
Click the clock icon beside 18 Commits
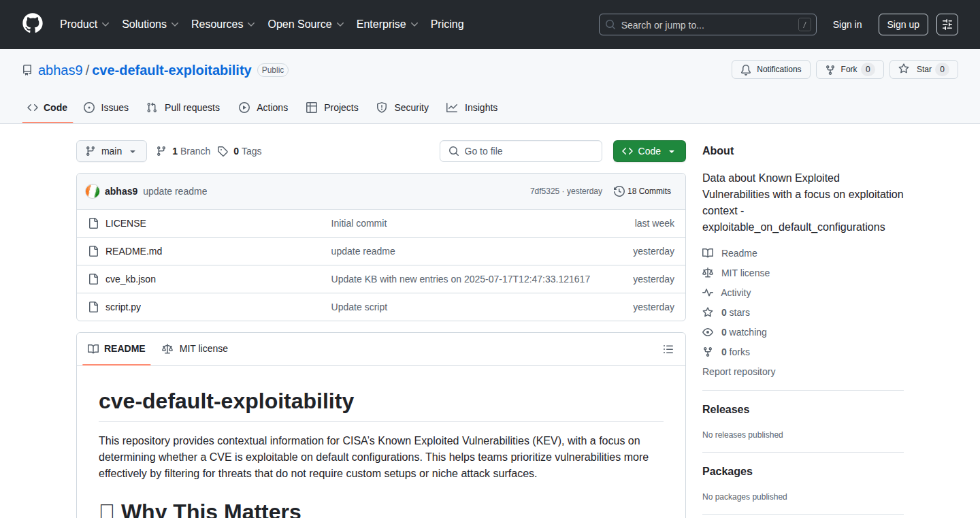[x=619, y=191]
